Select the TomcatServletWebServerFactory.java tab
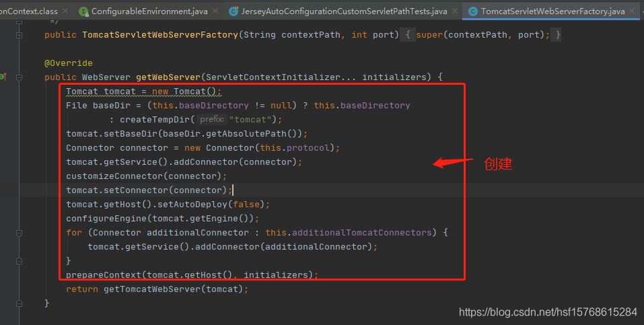644x325 pixels. (553, 11)
